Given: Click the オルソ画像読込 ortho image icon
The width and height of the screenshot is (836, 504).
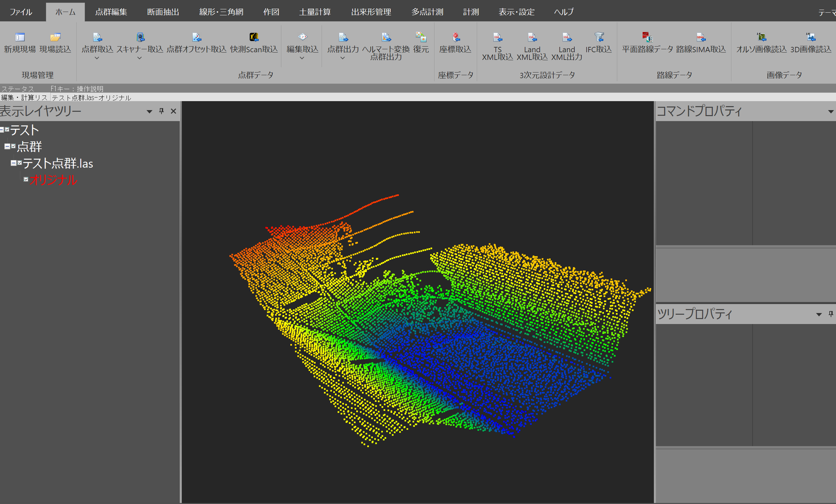Looking at the screenshot, I should coord(762,37).
